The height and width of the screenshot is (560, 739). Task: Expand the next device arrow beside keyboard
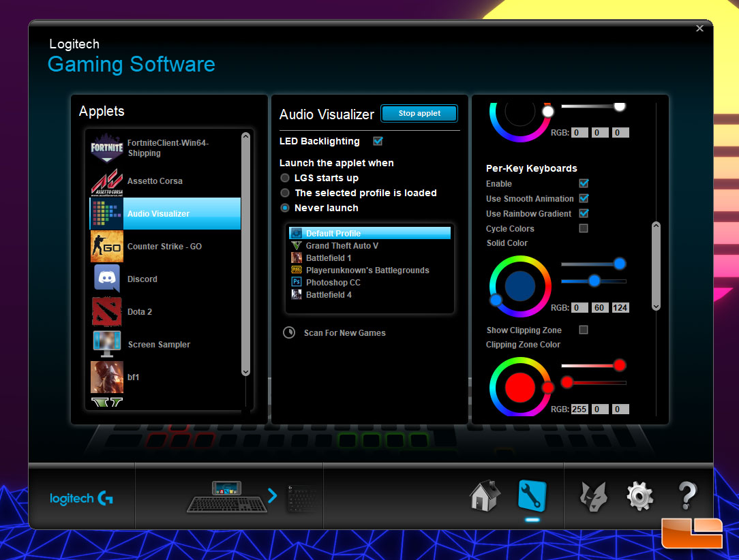coord(273,495)
